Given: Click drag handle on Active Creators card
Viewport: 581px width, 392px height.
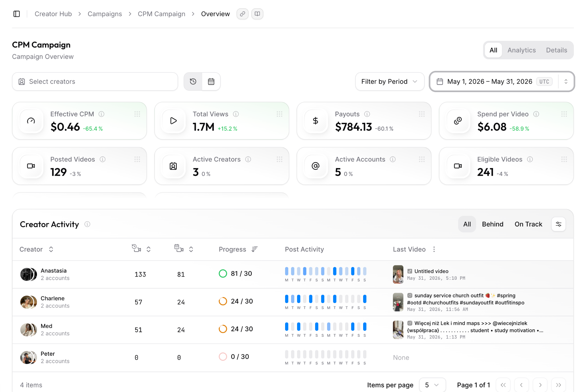Looking at the screenshot, I should tap(279, 159).
